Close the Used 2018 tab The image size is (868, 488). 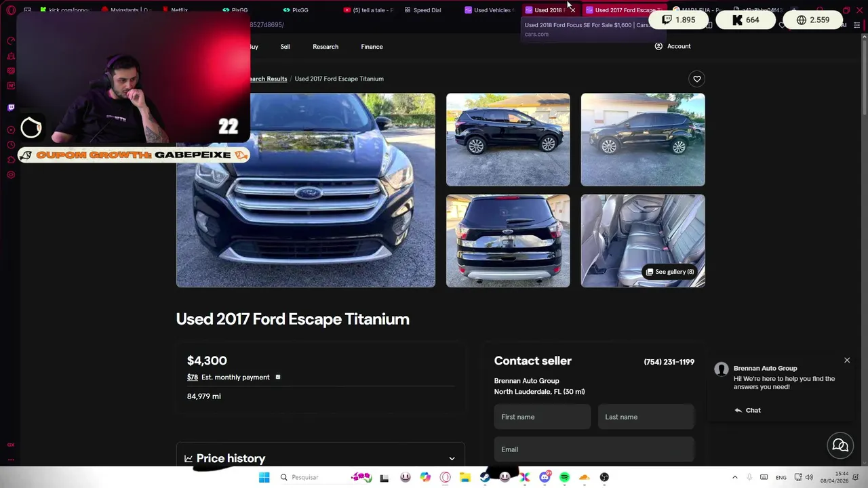point(572,10)
